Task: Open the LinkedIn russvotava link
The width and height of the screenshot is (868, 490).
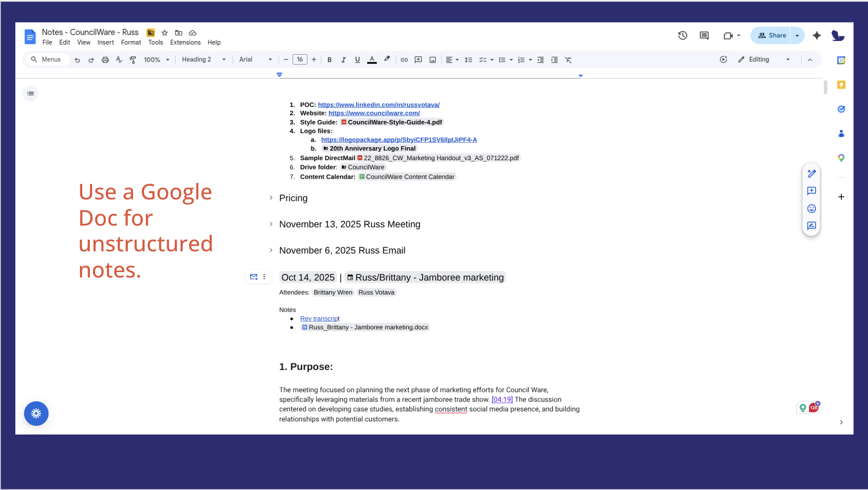Action: pos(378,105)
